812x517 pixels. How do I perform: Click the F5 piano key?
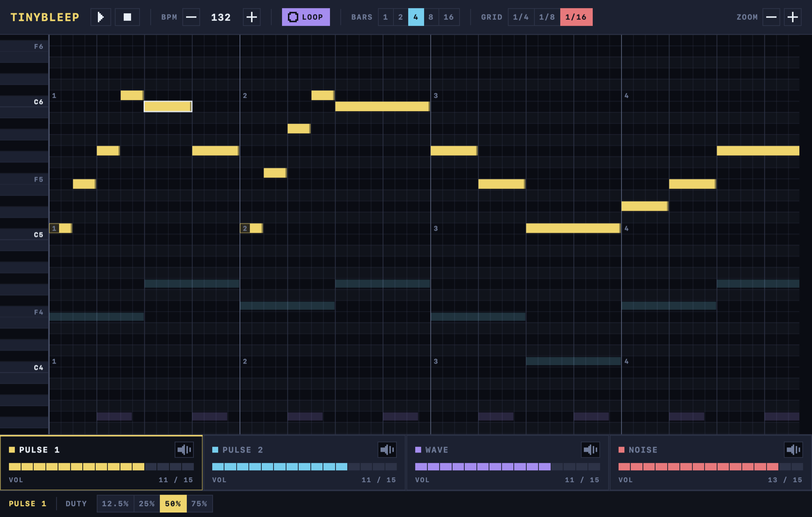(24, 179)
